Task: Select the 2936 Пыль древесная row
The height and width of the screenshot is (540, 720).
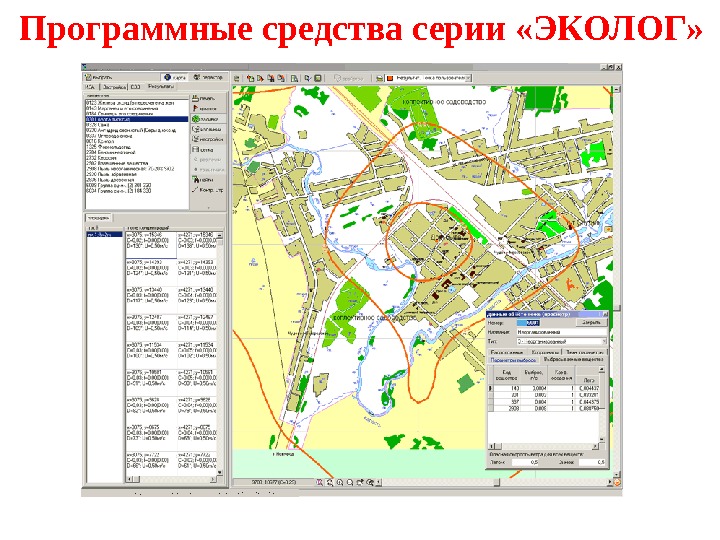Action: coord(137,180)
